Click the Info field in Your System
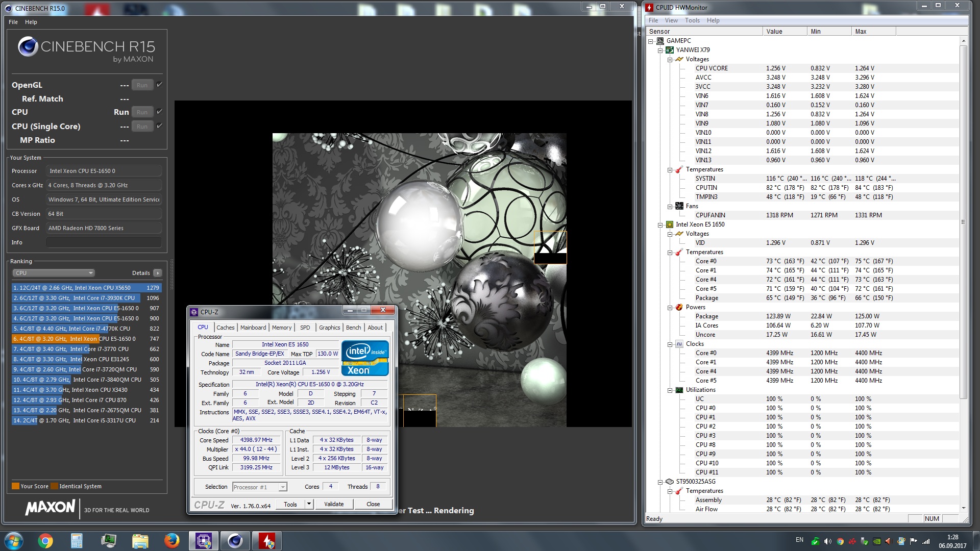 (104, 242)
